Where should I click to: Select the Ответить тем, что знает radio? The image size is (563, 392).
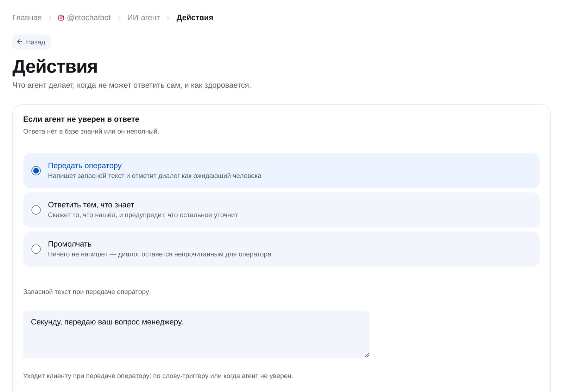[x=36, y=210]
